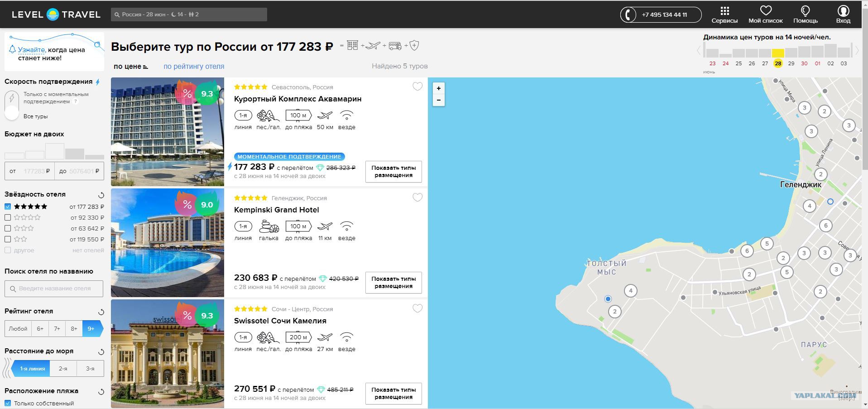Select 6+ hotel rating

40,329
